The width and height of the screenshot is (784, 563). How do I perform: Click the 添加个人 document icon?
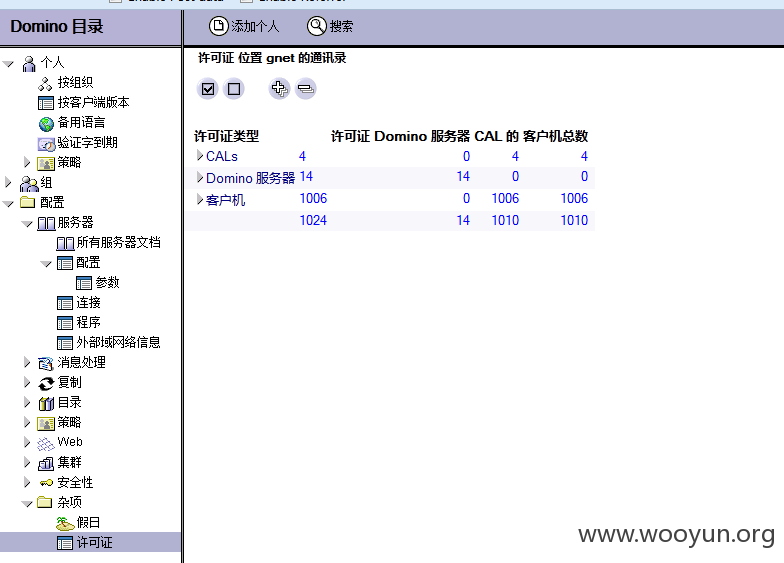(218, 26)
